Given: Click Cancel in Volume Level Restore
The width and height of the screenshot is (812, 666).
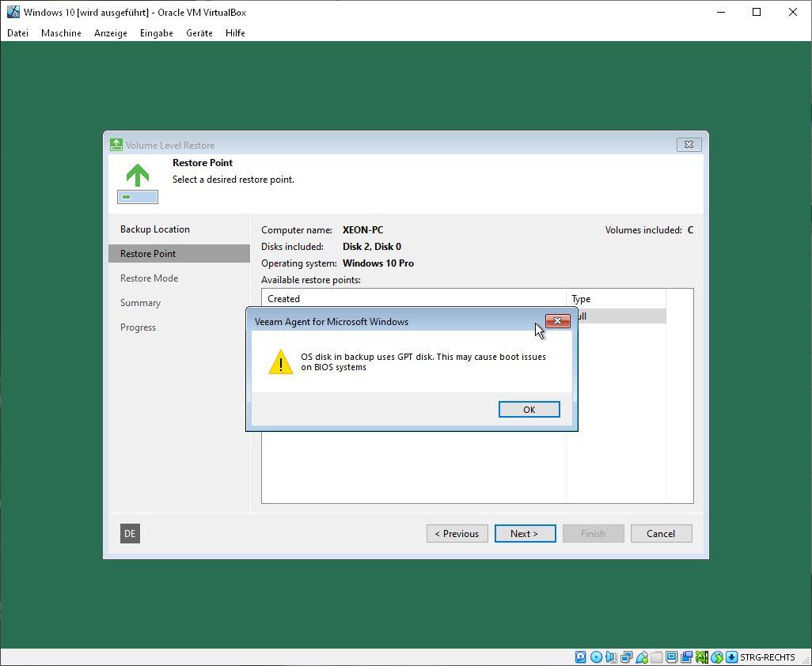Looking at the screenshot, I should tap(661, 534).
